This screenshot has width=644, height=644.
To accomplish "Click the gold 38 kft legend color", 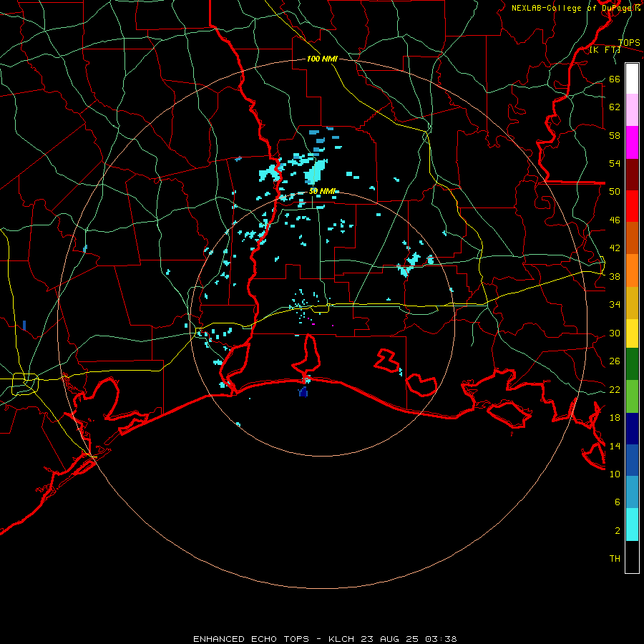I will click(632, 303).
